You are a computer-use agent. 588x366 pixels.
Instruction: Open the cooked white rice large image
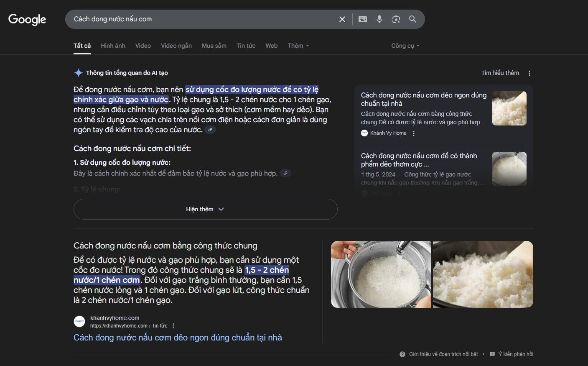point(483,274)
